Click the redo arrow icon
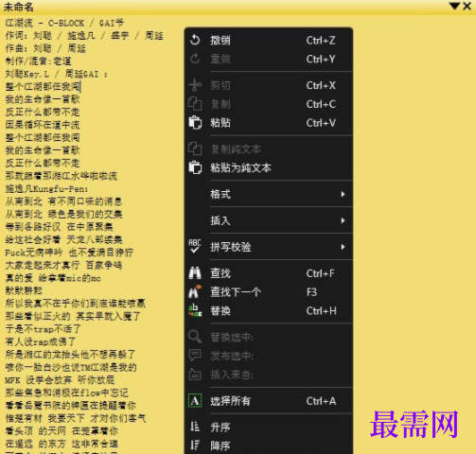476x454 pixels. click(195, 59)
